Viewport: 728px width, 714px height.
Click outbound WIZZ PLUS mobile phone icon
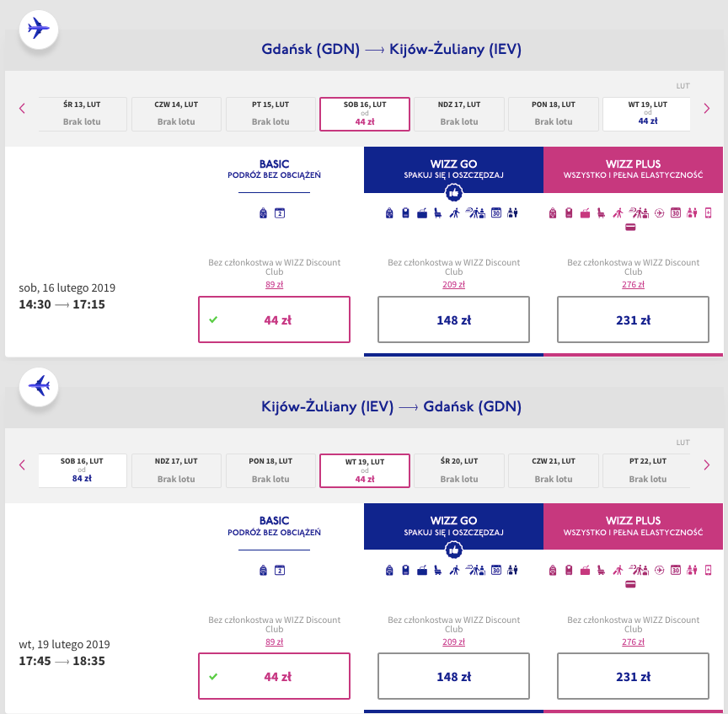[x=708, y=213]
